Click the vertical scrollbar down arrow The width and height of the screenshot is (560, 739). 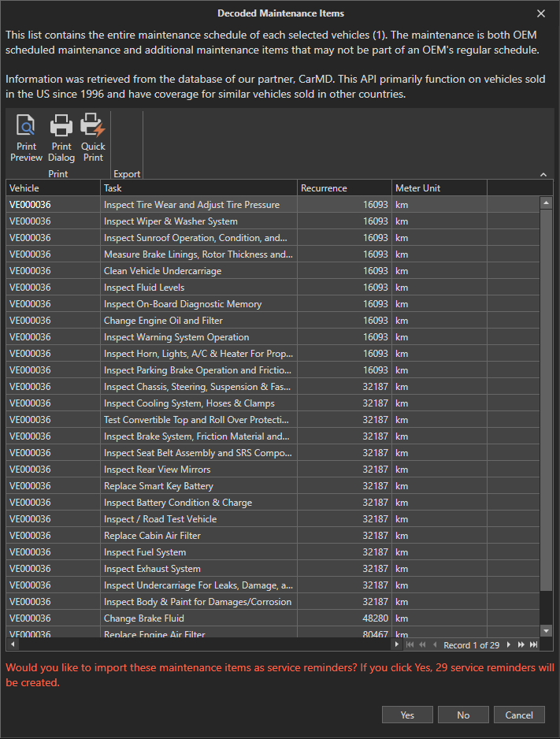click(546, 630)
